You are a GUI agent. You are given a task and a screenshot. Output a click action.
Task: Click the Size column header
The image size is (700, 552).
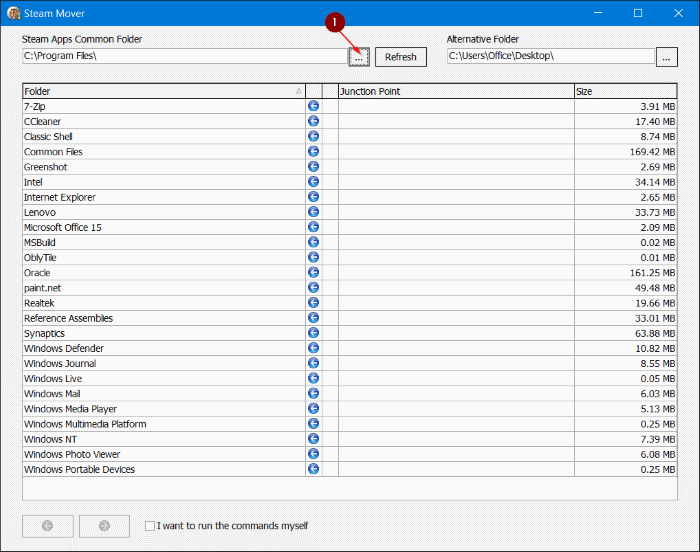[x=625, y=91]
